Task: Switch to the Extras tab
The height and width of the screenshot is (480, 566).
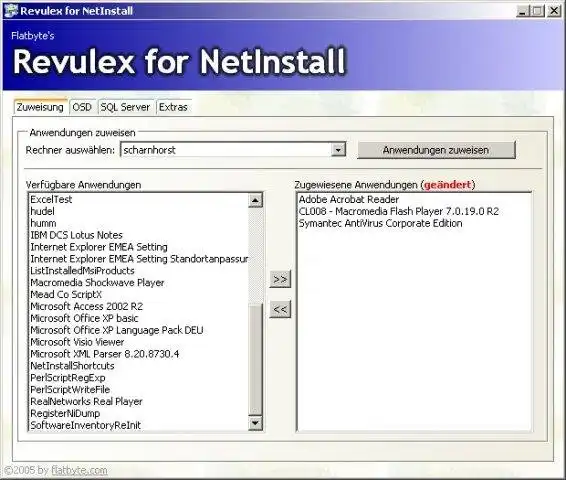Action: [x=173, y=107]
